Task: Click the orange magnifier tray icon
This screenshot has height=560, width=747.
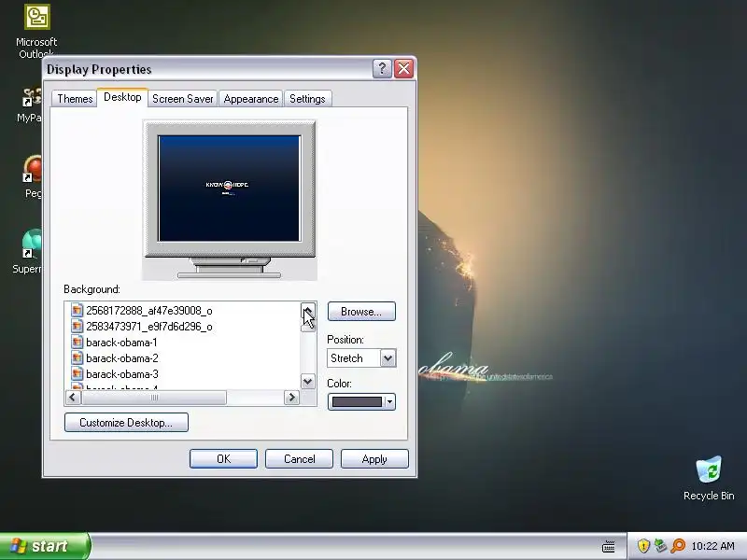Action: 678,546
